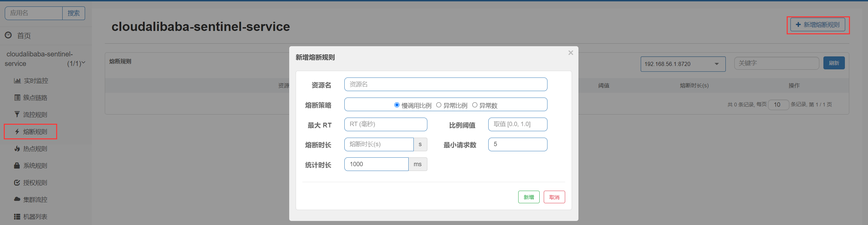Click the red 取消 button
Screen dimensions: 868x225
pyautogui.click(x=554, y=197)
